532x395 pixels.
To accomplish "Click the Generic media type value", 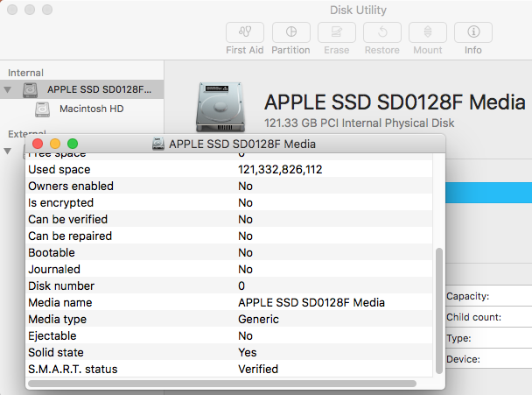I will pyautogui.click(x=258, y=319).
